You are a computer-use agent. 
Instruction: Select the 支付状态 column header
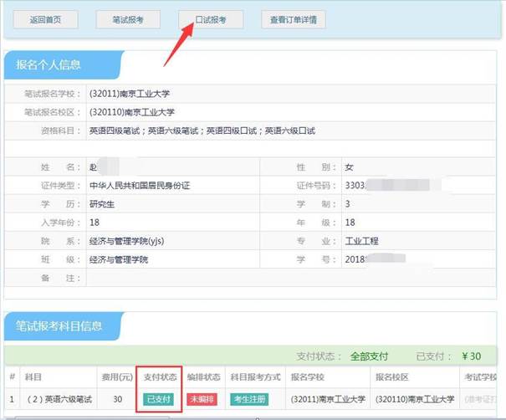(158, 377)
